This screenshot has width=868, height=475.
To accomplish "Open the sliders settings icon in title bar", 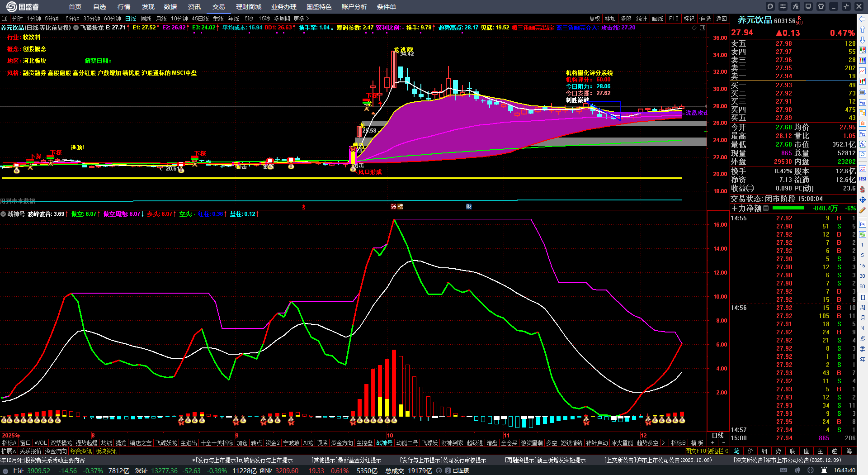I will [x=783, y=6].
